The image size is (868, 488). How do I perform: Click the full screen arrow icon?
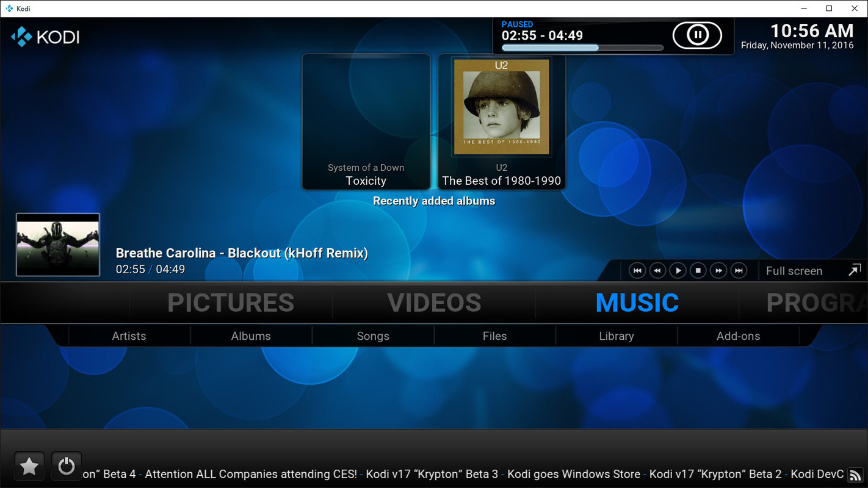click(855, 270)
